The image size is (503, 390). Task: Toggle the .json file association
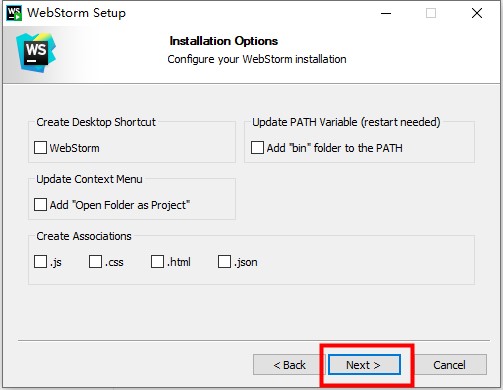(x=224, y=262)
